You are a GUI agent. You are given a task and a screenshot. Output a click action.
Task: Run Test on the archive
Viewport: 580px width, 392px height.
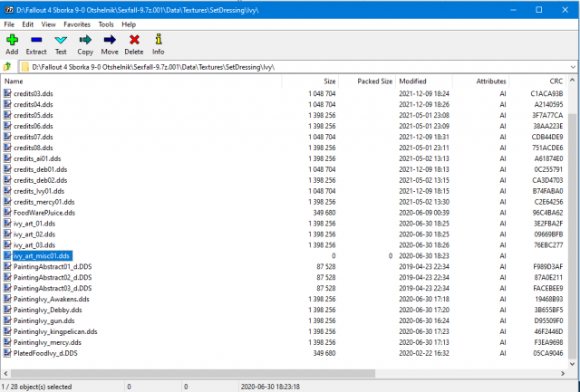[61, 43]
